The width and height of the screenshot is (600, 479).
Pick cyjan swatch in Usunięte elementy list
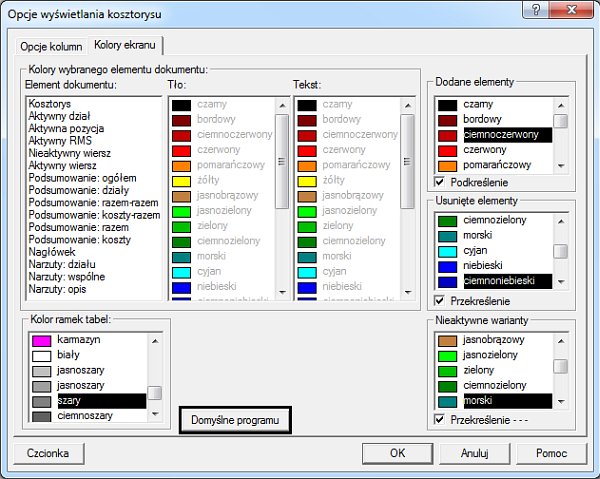[482, 251]
